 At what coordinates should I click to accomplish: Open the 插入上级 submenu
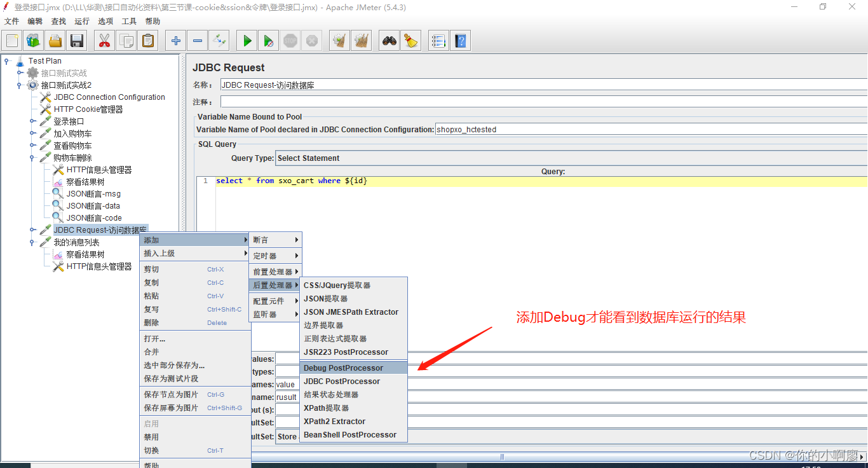coord(195,253)
